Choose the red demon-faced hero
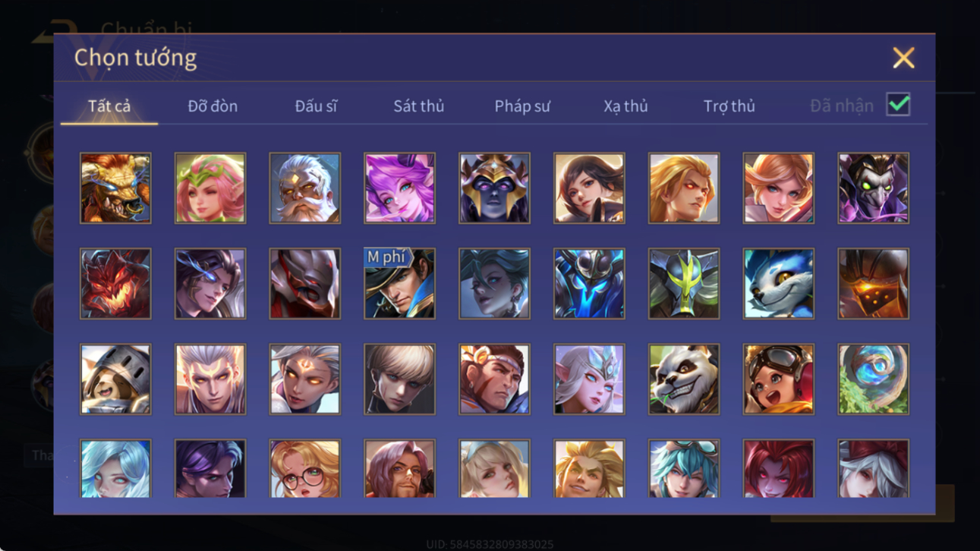980x551 pixels. [x=115, y=284]
